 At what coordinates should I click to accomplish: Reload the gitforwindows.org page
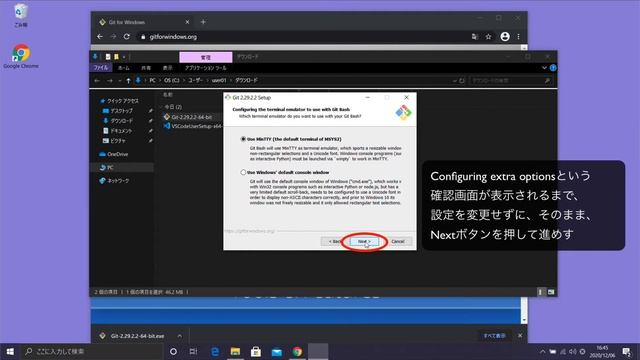pyautogui.click(x=127, y=37)
